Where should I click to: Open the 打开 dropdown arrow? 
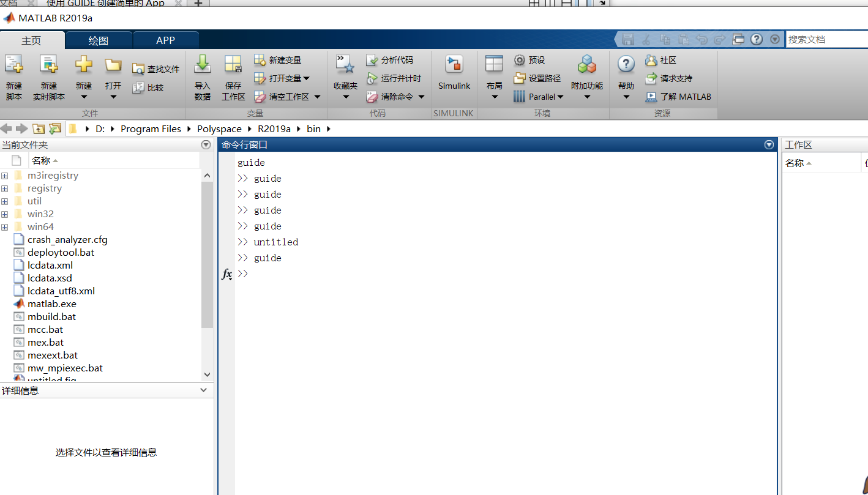coord(113,97)
